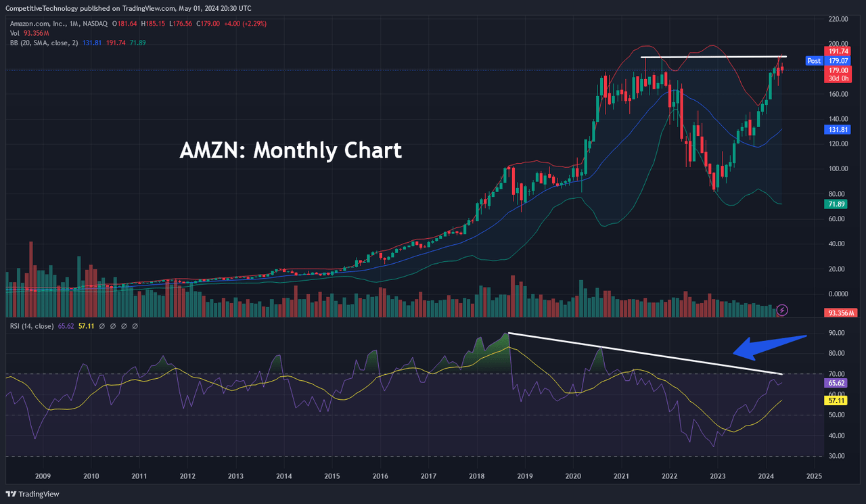
Task: Click the 220.00 price axis tick
Action: point(838,19)
